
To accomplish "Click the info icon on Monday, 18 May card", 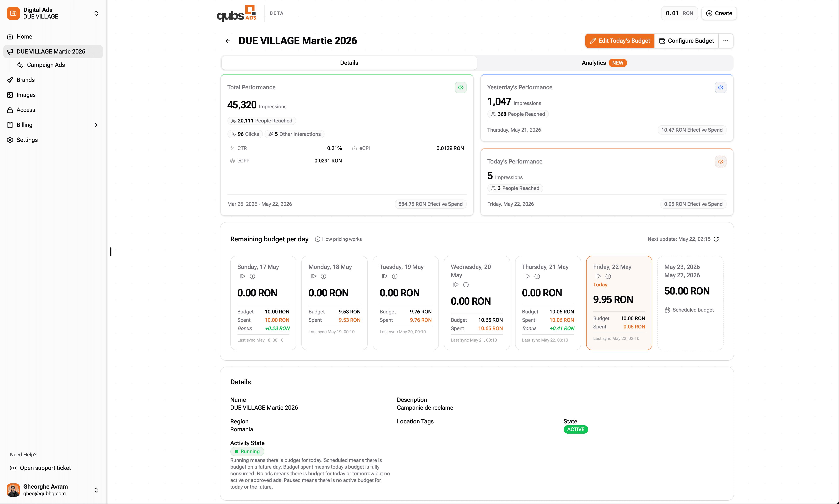I will (x=323, y=276).
